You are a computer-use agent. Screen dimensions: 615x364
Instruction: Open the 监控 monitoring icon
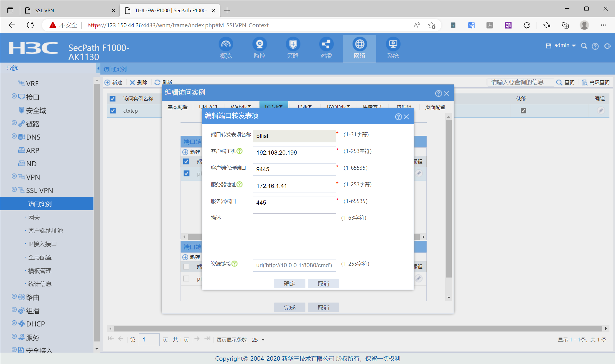[259, 44]
